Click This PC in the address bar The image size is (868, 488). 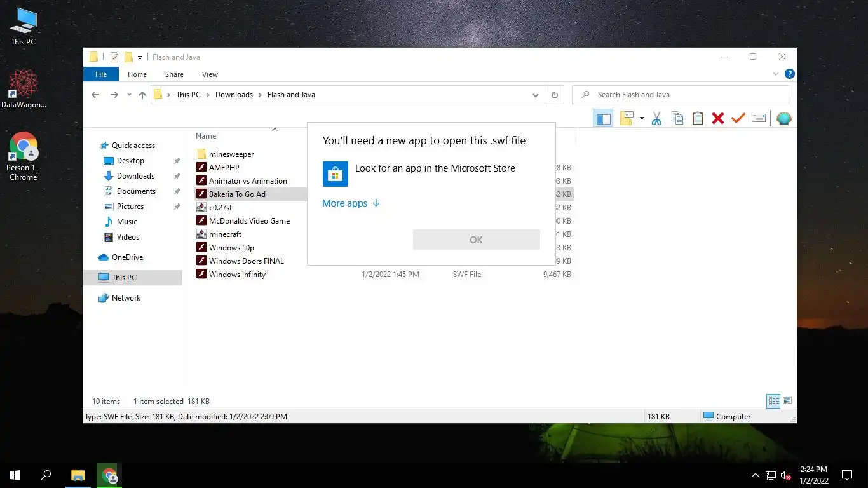(188, 95)
